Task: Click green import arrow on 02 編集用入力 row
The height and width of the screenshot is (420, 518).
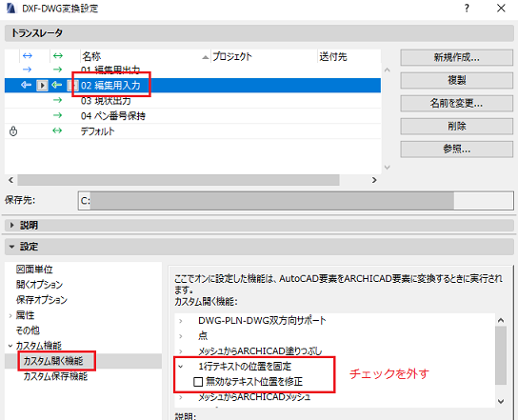Action: point(57,85)
